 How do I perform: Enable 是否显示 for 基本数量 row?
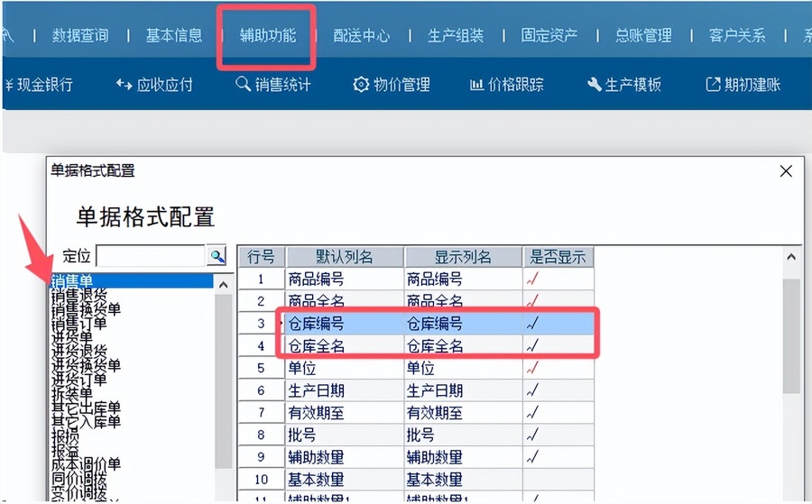pos(558,479)
